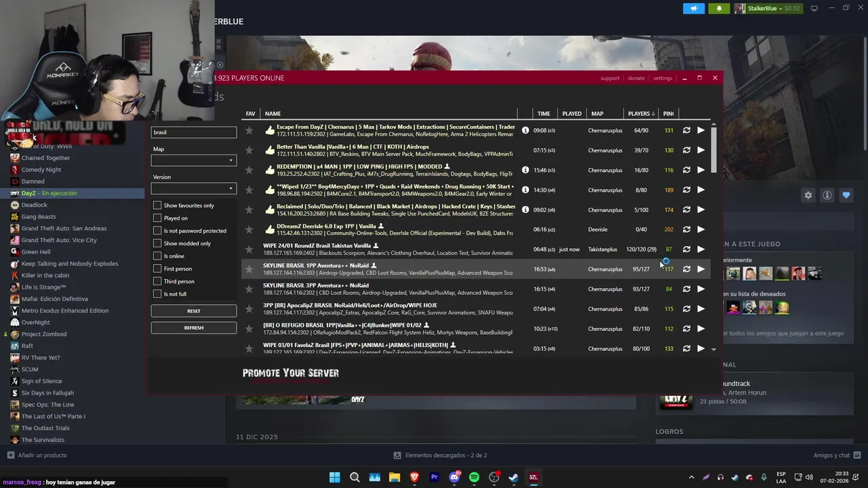Image resolution: width=868 pixels, height=488 pixels.
Task: Click the donate link
Action: (x=636, y=78)
